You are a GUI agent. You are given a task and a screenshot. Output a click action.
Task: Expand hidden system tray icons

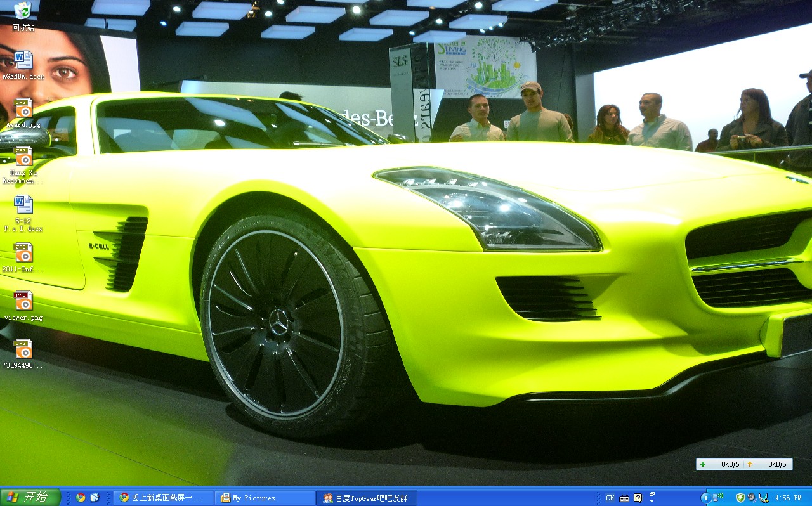click(x=705, y=498)
